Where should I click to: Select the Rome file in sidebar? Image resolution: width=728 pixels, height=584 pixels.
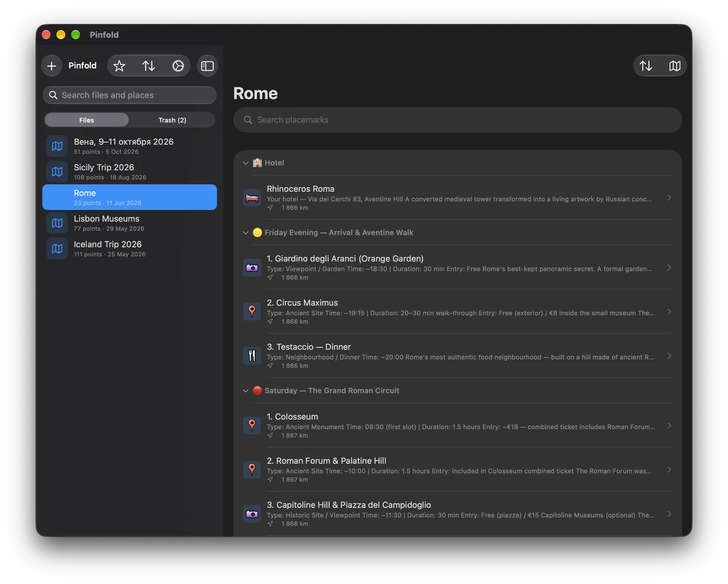pos(129,197)
